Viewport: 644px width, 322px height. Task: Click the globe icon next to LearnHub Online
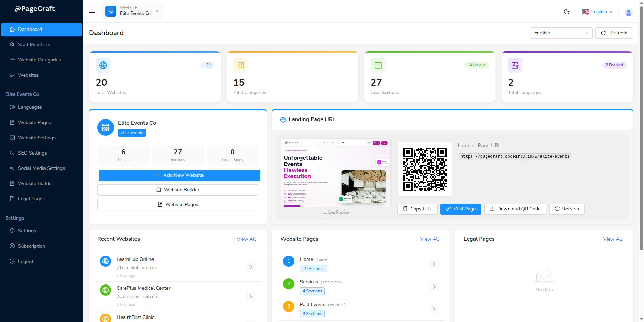point(105,261)
